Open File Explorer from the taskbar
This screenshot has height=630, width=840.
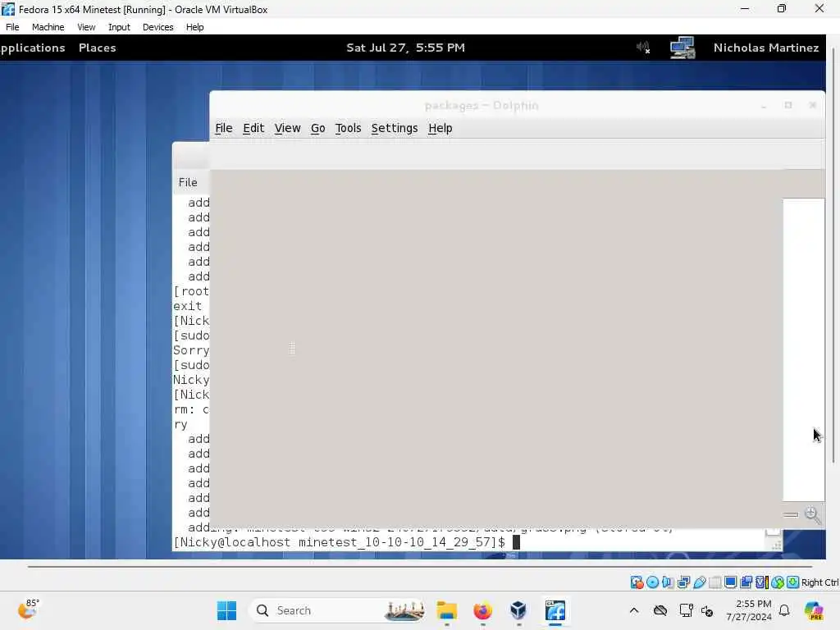coord(447,610)
